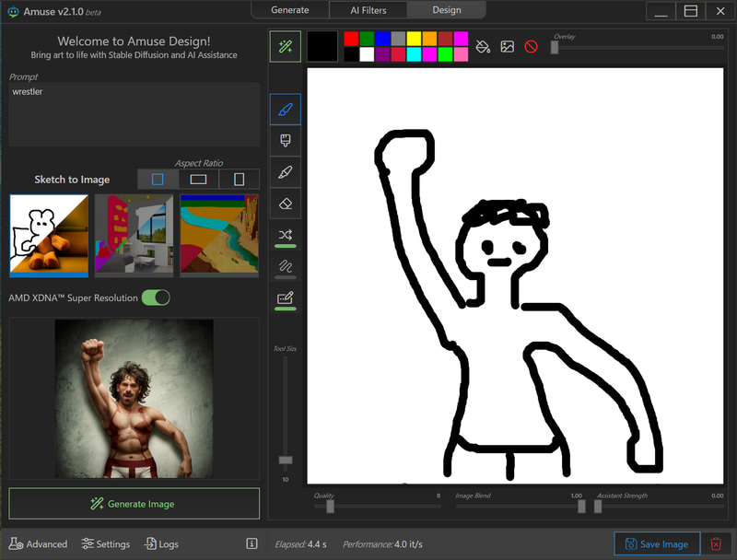The width and height of the screenshot is (737, 560).
Task: Click the Tool Size slider handle
Action: pos(286,460)
